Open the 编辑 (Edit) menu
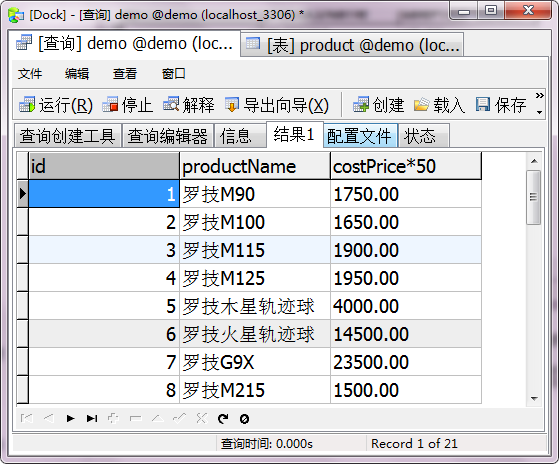 coord(77,74)
